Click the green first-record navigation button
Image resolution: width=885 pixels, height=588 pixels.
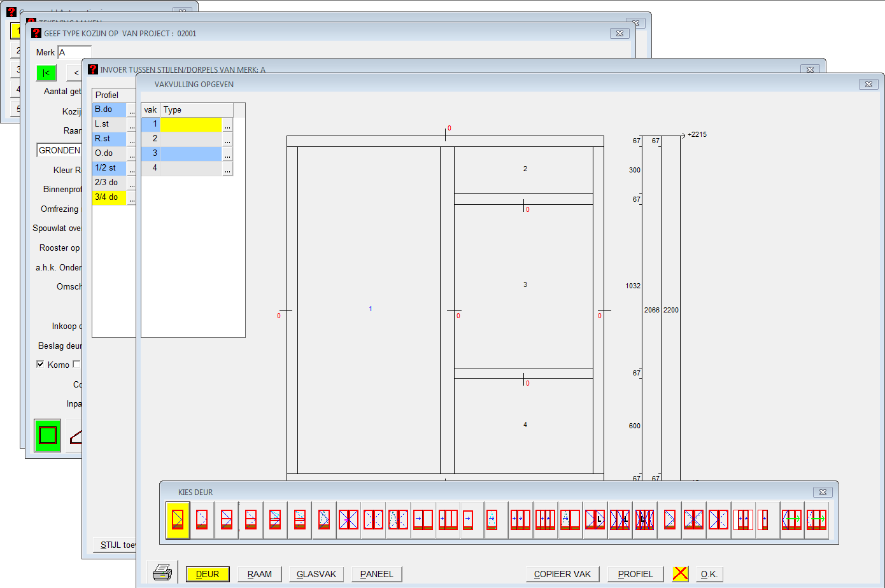click(x=46, y=73)
